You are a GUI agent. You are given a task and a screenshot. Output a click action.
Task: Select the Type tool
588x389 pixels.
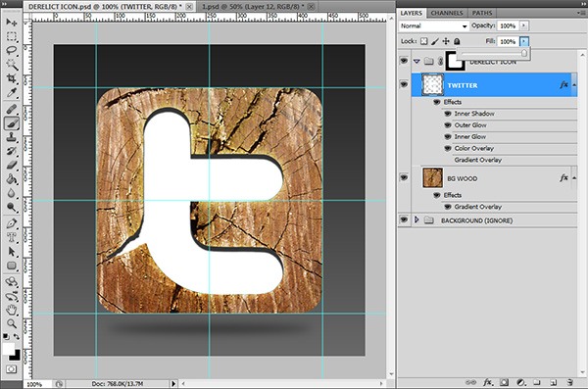click(11, 237)
